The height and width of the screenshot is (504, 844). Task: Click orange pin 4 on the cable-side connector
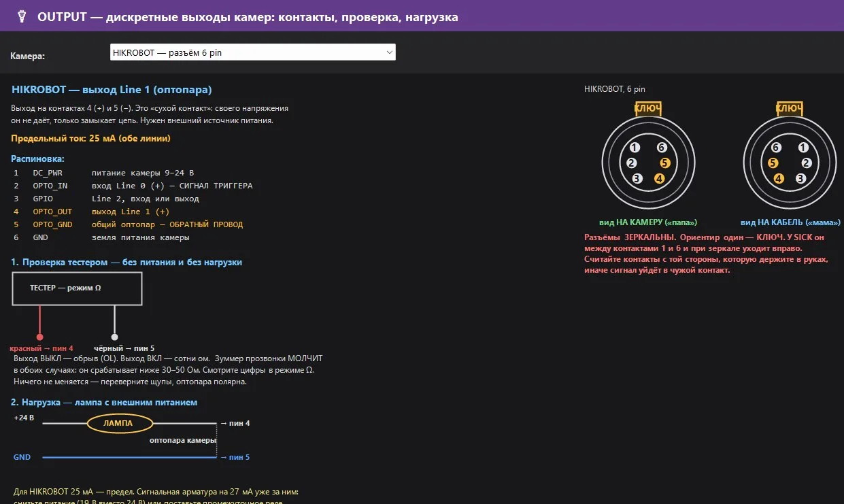tap(779, 179)
